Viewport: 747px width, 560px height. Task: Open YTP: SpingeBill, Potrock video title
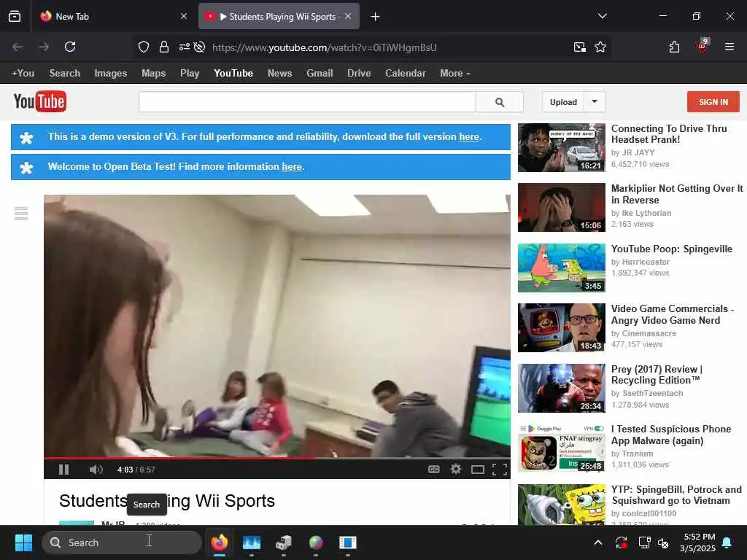tap(676, 495)
